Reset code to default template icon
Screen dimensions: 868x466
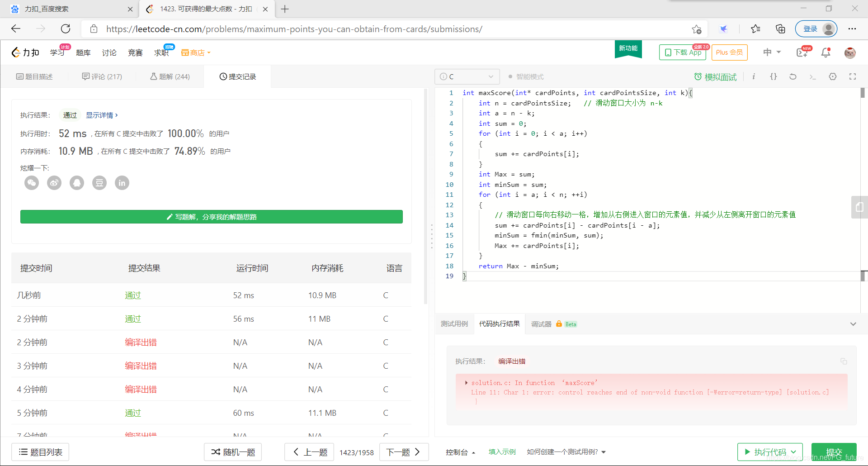click(793, 76)
